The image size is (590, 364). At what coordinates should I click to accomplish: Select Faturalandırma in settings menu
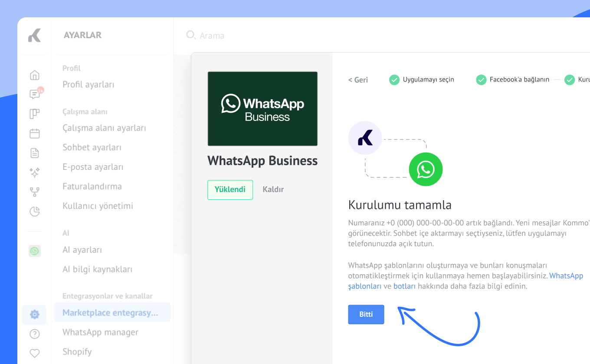coord(92,186)
